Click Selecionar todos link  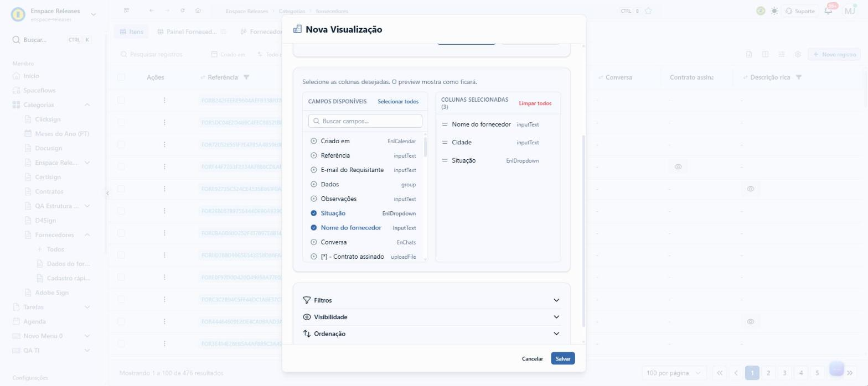(398, 102)
